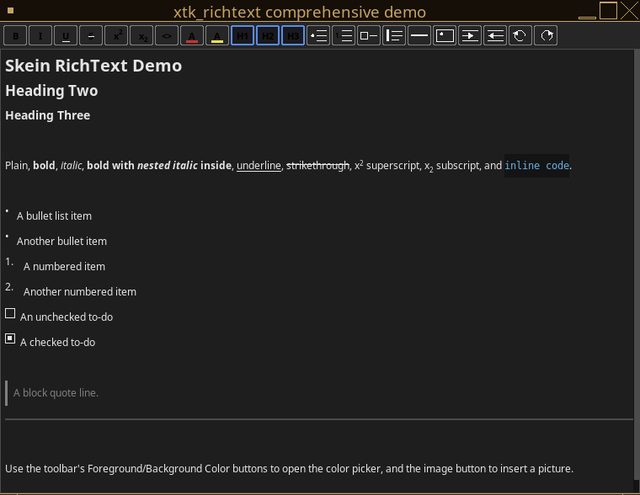Viewport: 640px width, 495px height.
Task: Click the vertical scrollbar of the editor
Action: tap(636, 271)
